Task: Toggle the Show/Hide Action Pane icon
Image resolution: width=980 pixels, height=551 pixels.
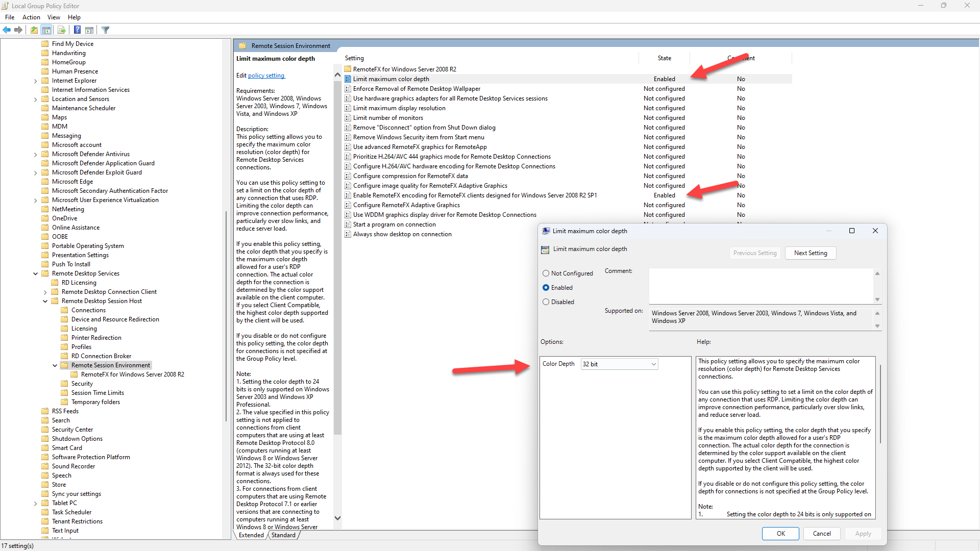Action: tap(89, 30)
